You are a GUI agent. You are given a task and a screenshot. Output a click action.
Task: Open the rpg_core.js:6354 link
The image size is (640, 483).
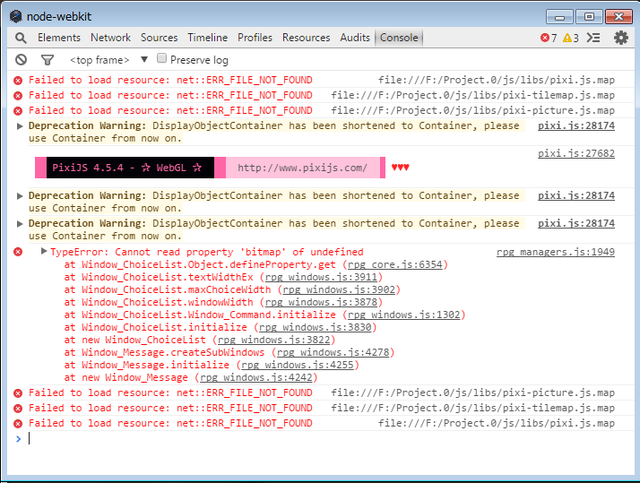(x=395, y=265)
